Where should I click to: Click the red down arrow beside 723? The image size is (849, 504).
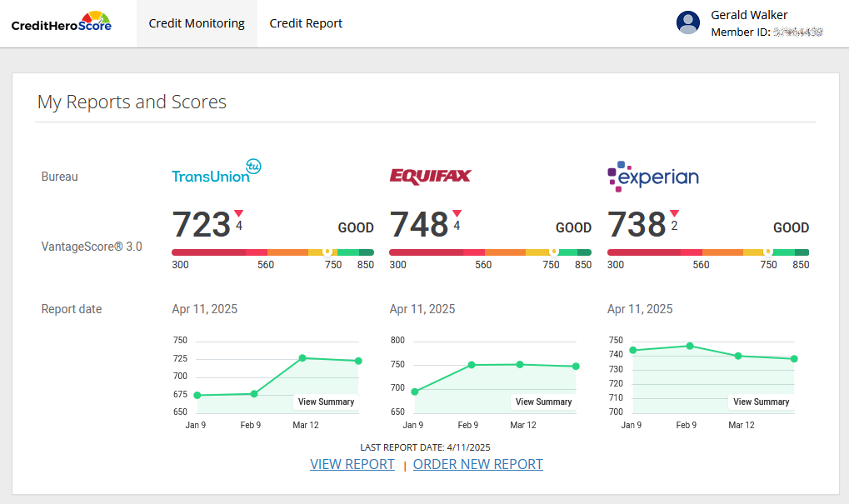239,213
